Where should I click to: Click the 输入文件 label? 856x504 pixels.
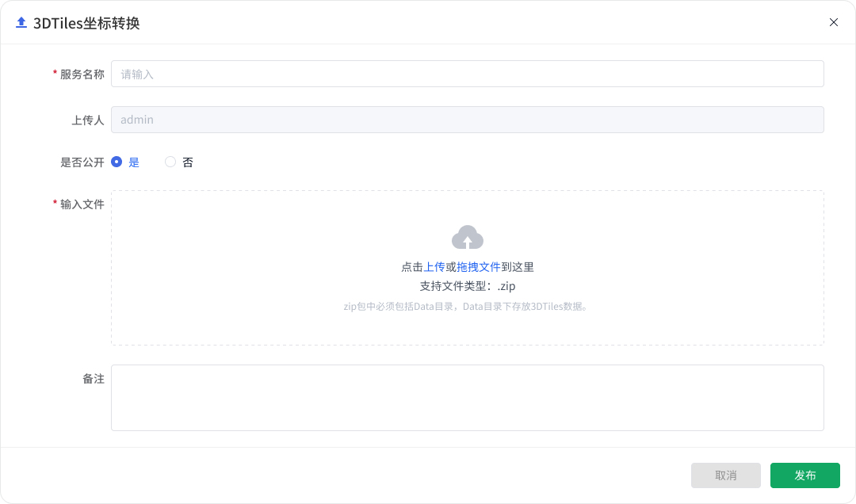pos(82,204)
